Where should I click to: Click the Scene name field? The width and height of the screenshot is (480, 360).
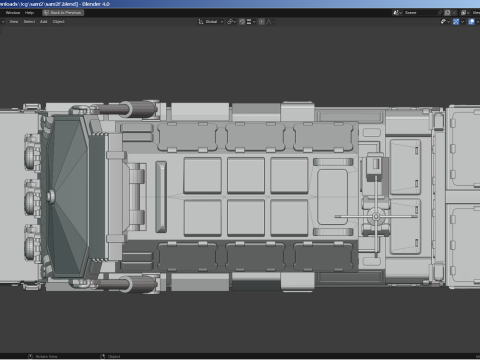pos(420,13)
